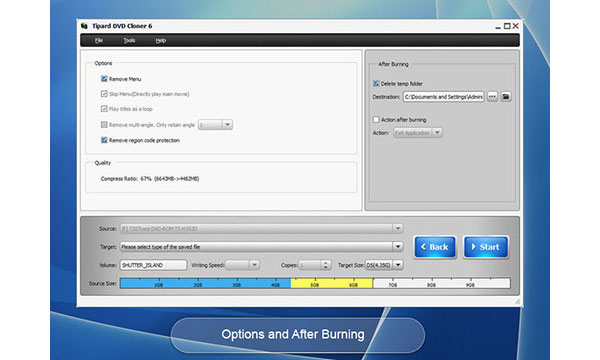Click the window resize grip corner
Image resolution: width=600 pixels, height=360 pixels.
point(517,302)
